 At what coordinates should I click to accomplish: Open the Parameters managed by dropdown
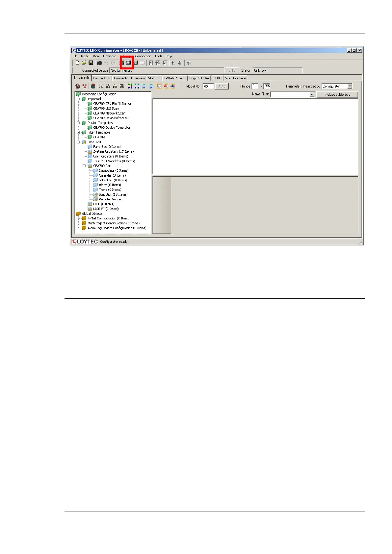tap(350, 86)
